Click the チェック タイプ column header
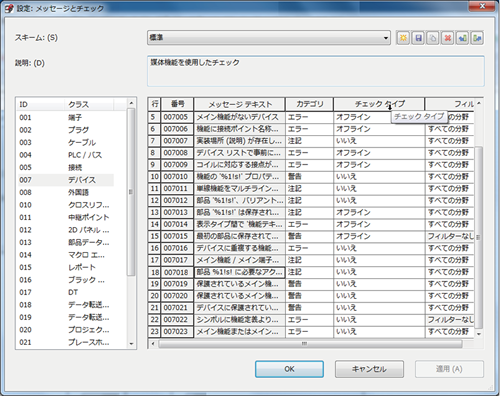Viewport: 500px width, 396px height. pyautogui.click(x=379, y=104)
